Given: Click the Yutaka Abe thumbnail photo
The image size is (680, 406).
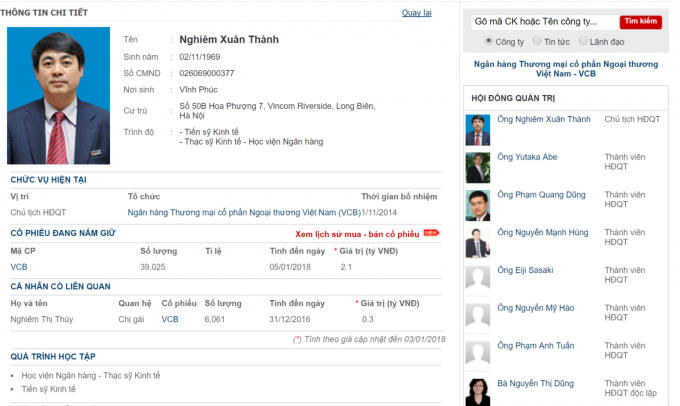Looking at the screenshot, I should click(x=478, y=167).
